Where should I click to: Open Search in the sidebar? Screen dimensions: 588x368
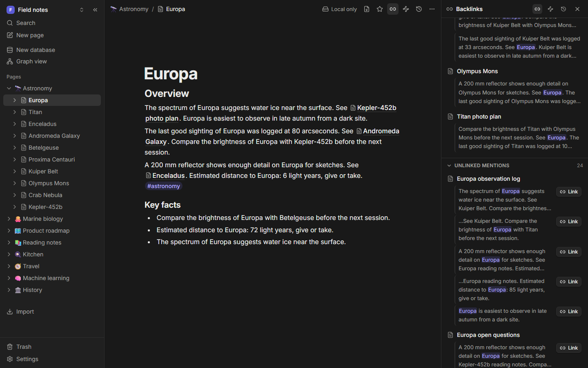[52, 23]
